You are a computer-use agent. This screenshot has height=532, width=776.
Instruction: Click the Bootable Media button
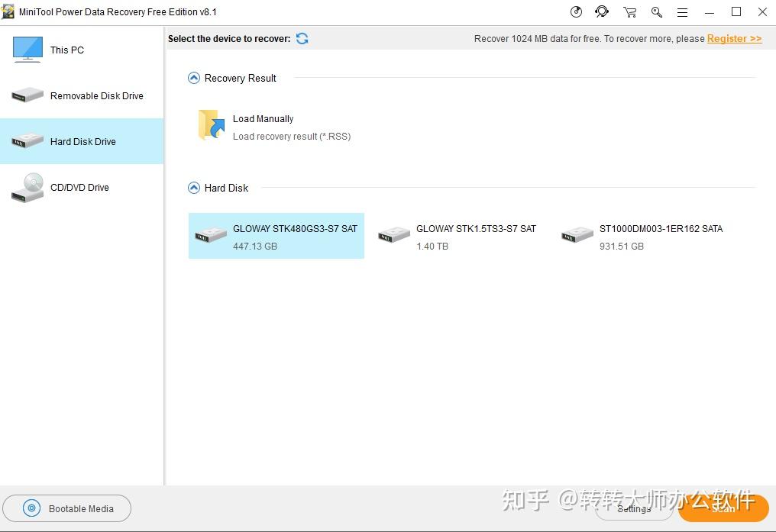coord(66,508)
